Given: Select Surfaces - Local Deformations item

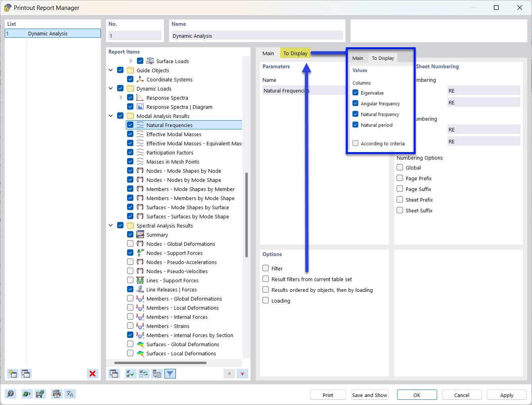Looking at the screenshot, I should pos(181,353).
